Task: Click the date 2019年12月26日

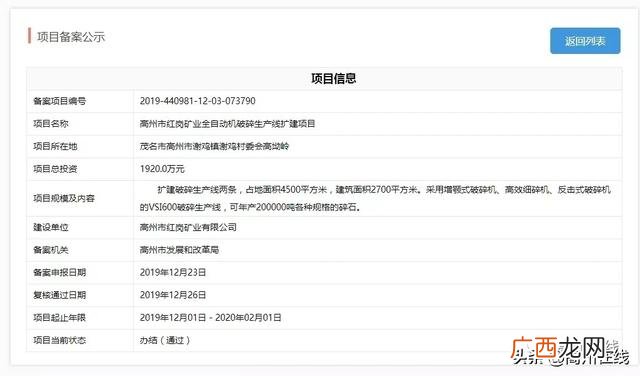Action: [173, 295]
